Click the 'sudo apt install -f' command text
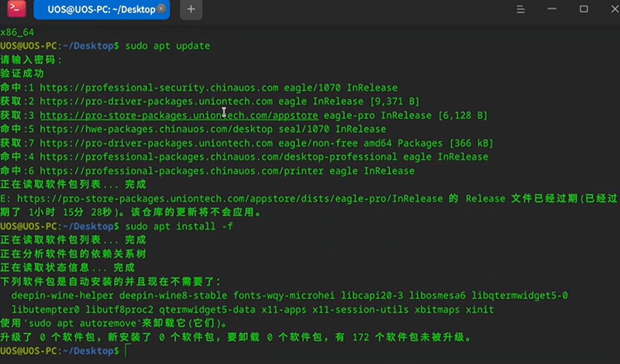This screenshot has height=364, width=620. [179, 226]
